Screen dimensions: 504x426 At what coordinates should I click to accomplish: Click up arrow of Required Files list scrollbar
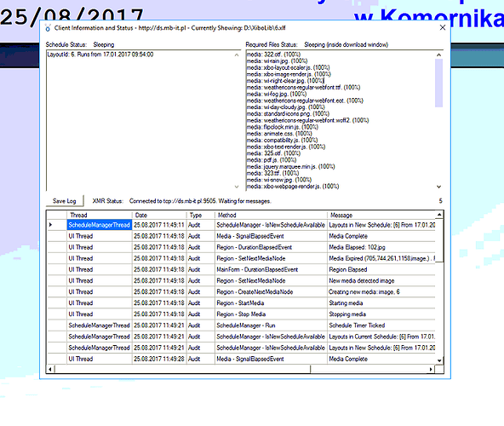tap(438, 55)
